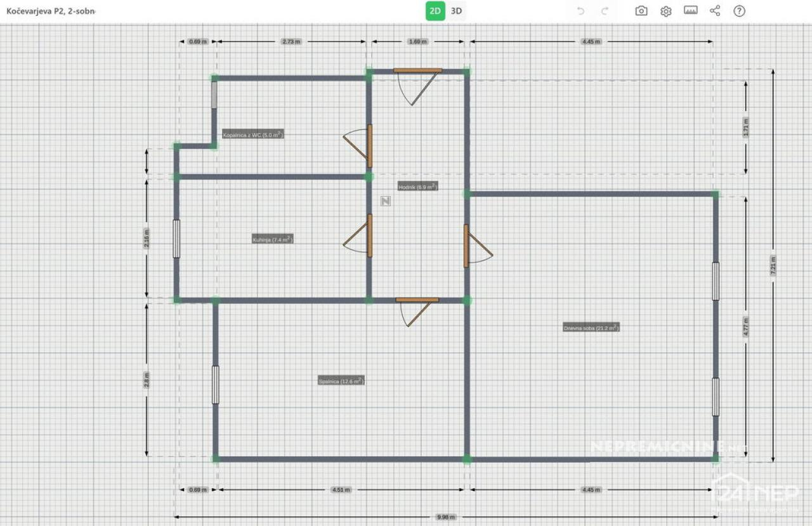Click the undo arrow icon
Viewport: 812px width, 526px height.
[580, 11]
